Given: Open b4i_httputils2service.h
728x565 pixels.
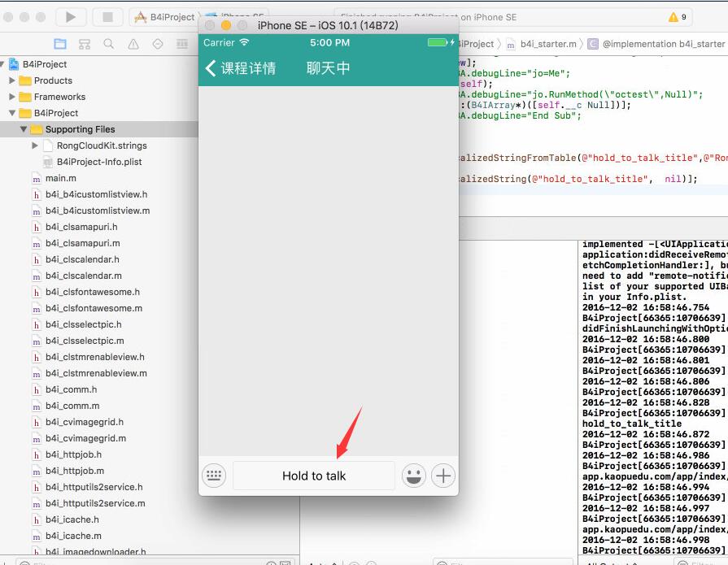Looking at the screenshot, I should pos(94,487).
